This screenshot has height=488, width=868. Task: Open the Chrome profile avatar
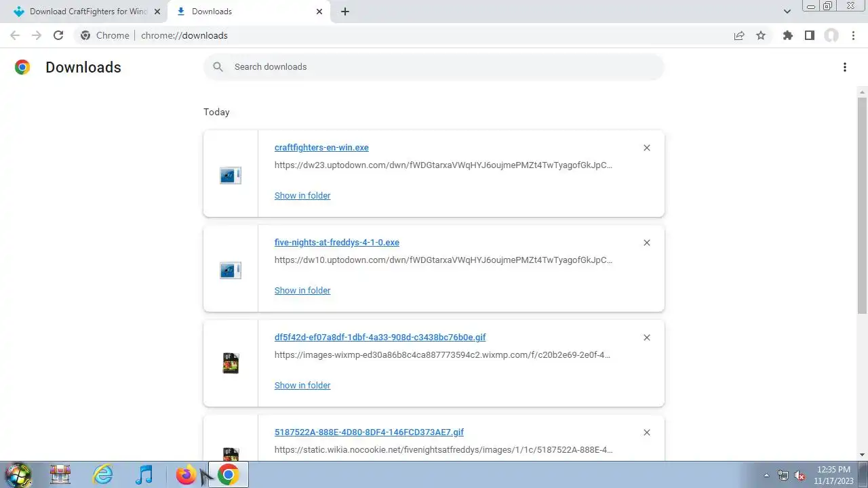coord(831,35)
